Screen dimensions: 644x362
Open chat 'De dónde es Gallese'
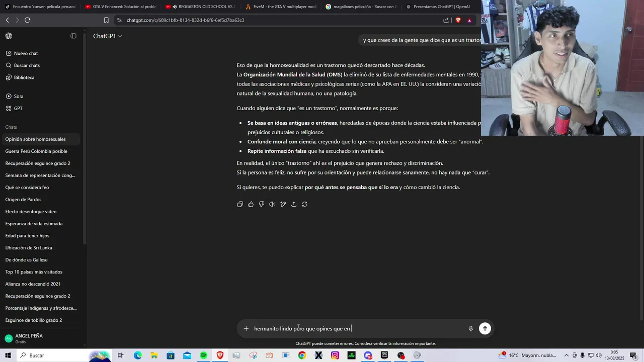click(41, 260)
